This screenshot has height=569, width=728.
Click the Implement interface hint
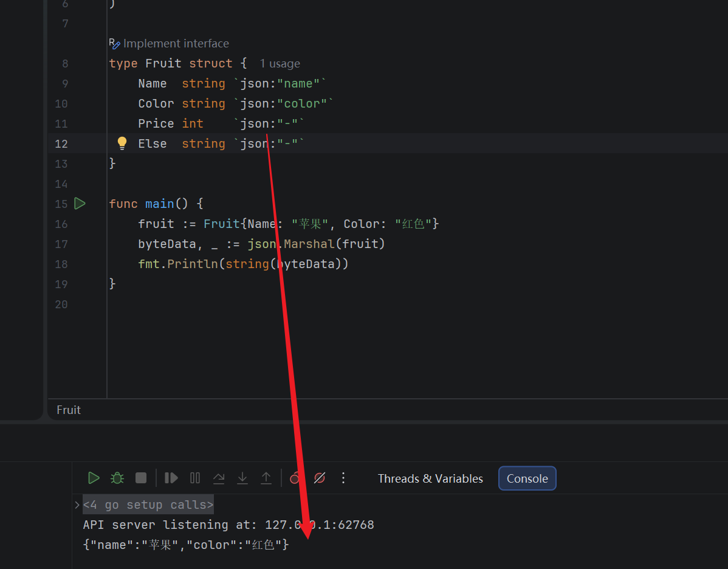pos(176,44)
